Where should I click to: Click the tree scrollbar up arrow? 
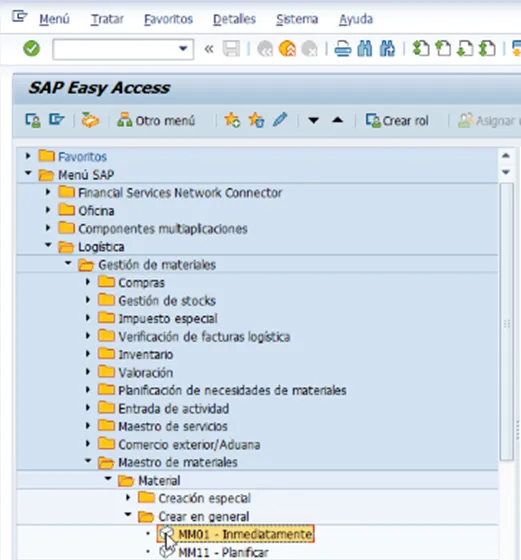(x=506, y=156)
